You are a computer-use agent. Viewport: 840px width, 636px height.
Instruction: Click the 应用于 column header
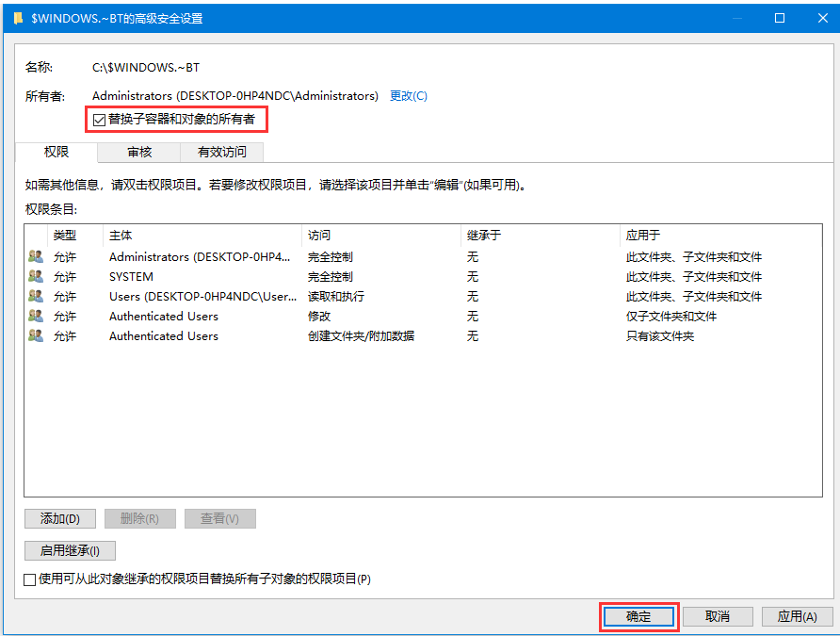(x=643, y=235)
